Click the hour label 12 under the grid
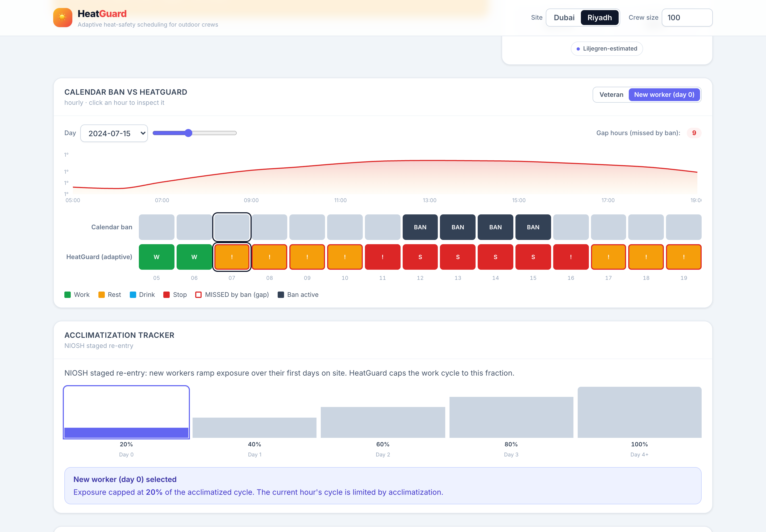 point(420,278)
